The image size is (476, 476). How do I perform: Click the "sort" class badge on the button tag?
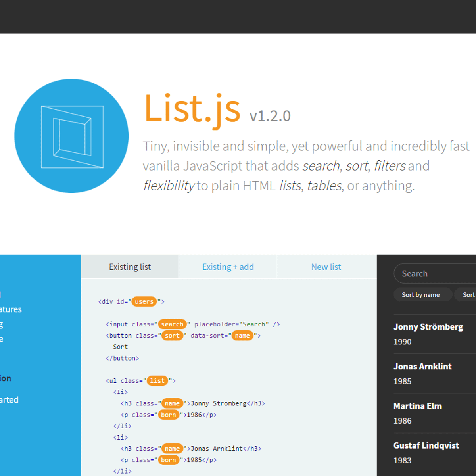[x=172, y=336]
